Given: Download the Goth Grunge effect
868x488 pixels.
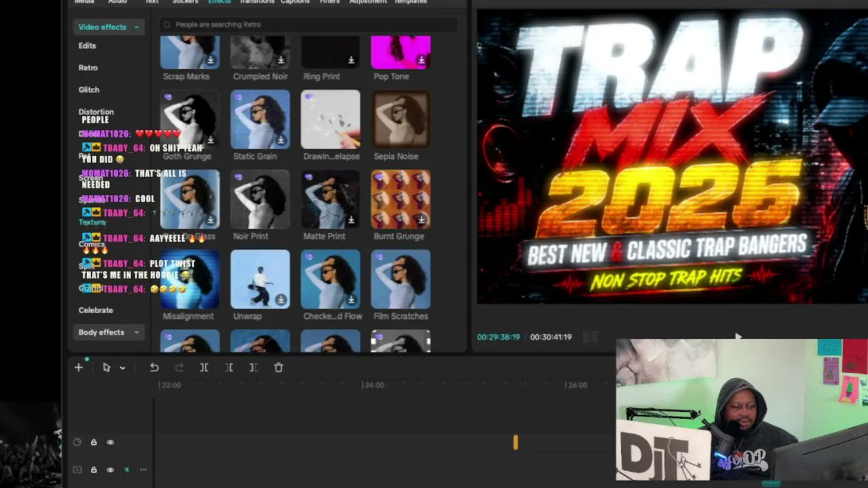Looking at the screenshot, I should pyautogui.click(x=211, y=140).
